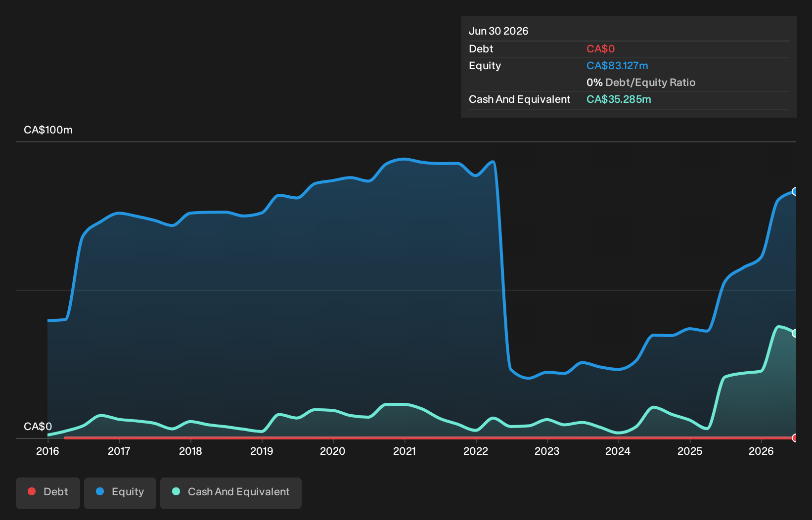Select the 2022 x-axis label
Image resolution: width=812 pixels, height=520 pixels.
[x=476, y=451]
